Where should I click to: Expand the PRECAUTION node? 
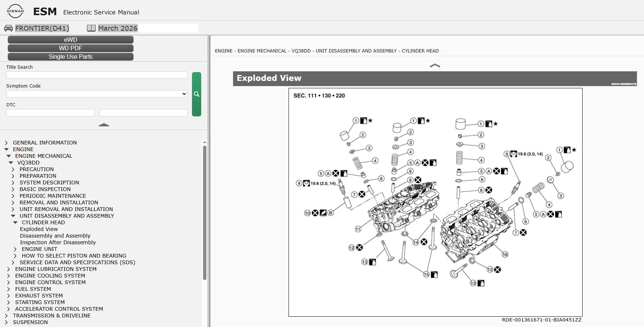tap(13, 169)
